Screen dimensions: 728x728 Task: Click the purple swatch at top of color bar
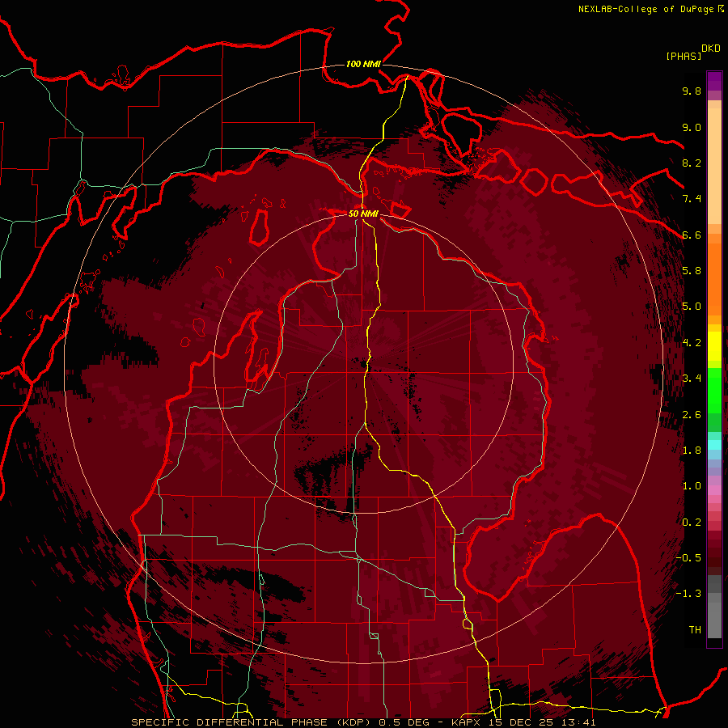714,81
